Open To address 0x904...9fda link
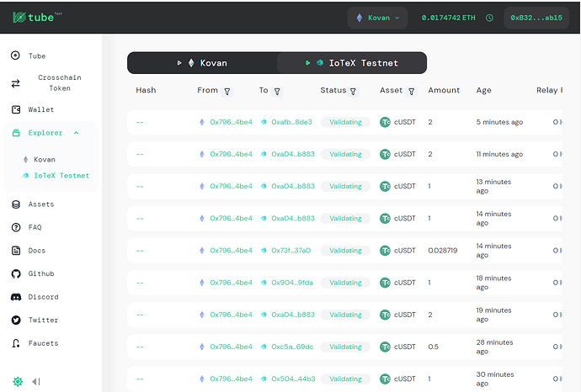This screenshot has height=392, width=581. tap(292, 283)
